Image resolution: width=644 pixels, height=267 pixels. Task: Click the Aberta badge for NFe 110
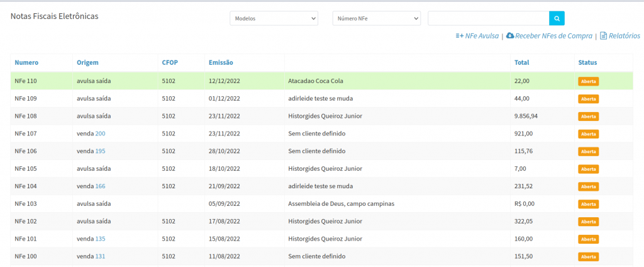pos(588,81)
